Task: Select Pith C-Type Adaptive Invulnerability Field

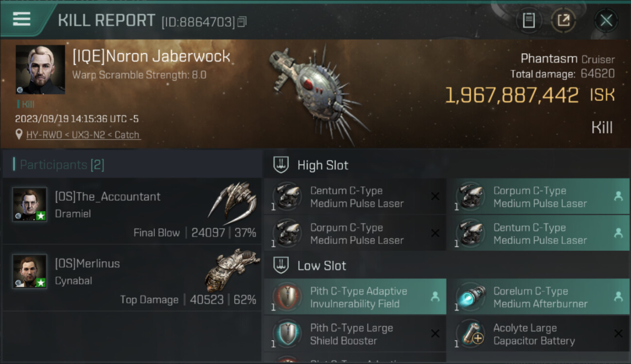Action: pos(355,297)
